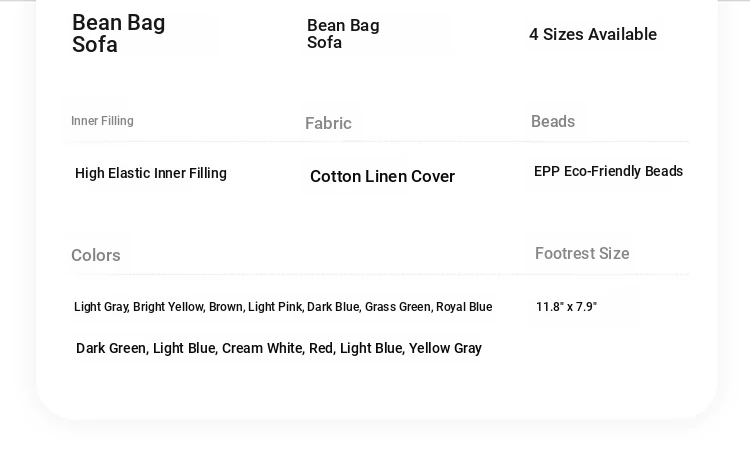Click Bright Yellow in the colors list

click(x=168, y=307)
